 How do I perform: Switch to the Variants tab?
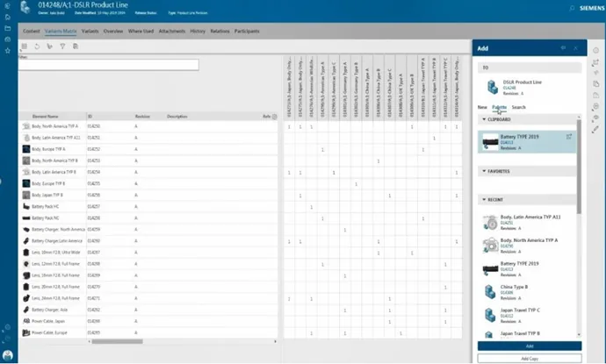90,32
